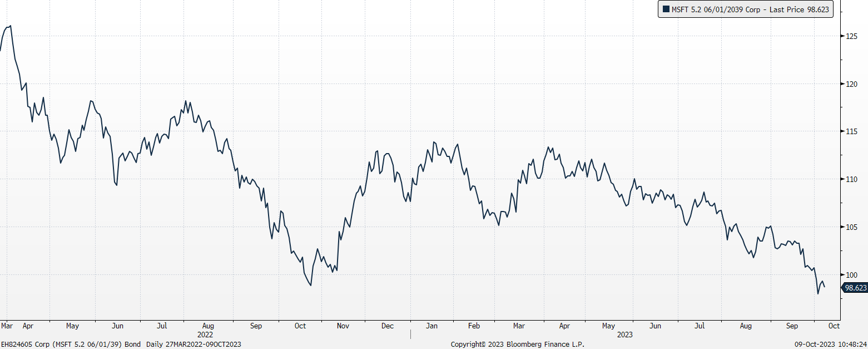Click the 100 price axis label
The image size is (868, 349).
(851, 275)
